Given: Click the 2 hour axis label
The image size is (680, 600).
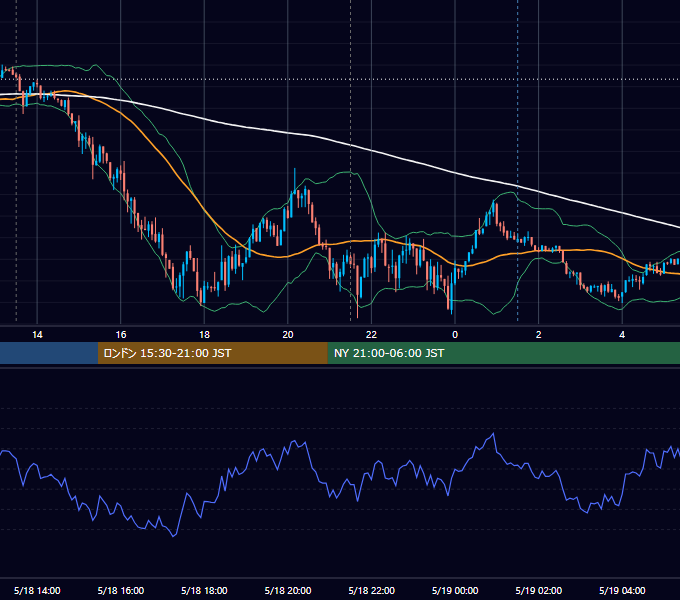Looking at the screenshot, I should point(539,335).
